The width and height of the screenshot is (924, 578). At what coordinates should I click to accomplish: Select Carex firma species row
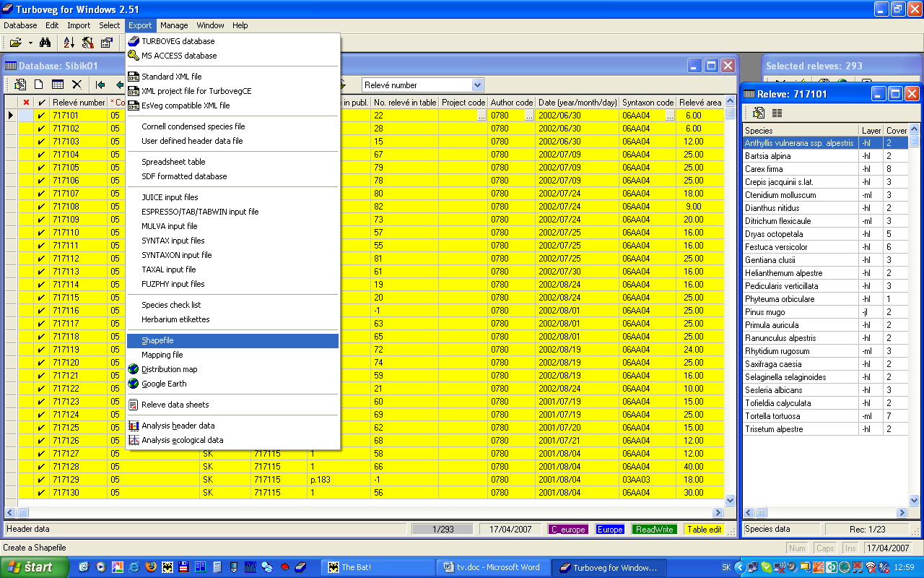click(801, 169)
